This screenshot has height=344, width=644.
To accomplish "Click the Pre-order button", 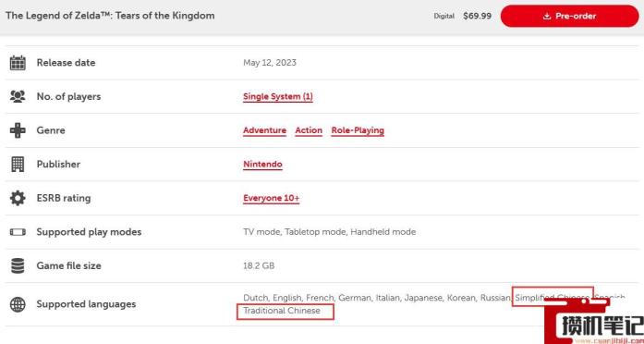I will coord(570,16).
